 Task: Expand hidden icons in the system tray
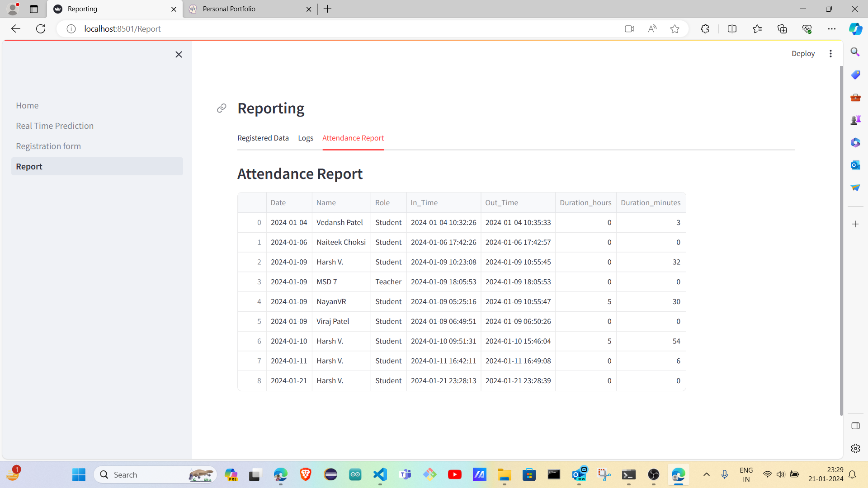[707, 474]
